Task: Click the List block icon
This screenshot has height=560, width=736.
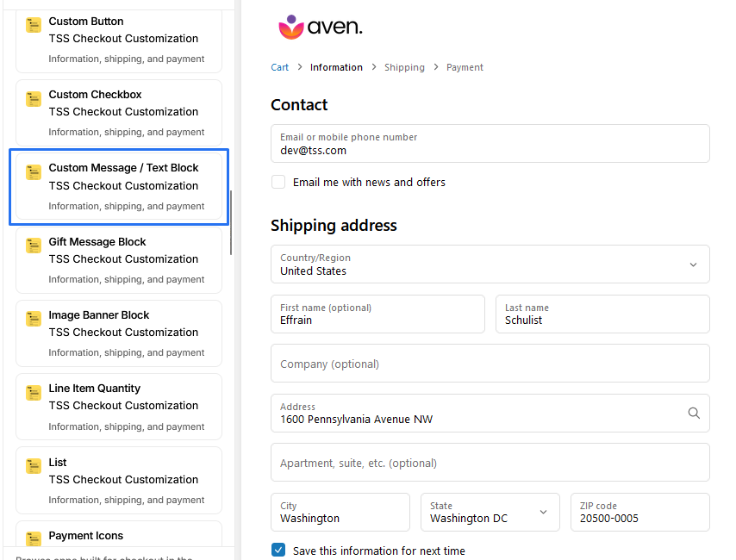Action: point(34,466)
